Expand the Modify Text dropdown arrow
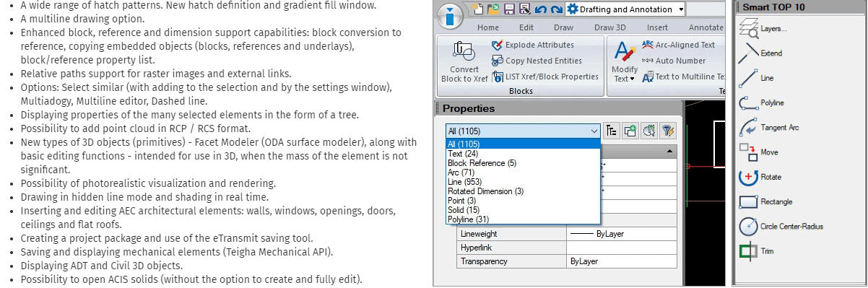This screenshot has height=288, width=868. point(632,79)
